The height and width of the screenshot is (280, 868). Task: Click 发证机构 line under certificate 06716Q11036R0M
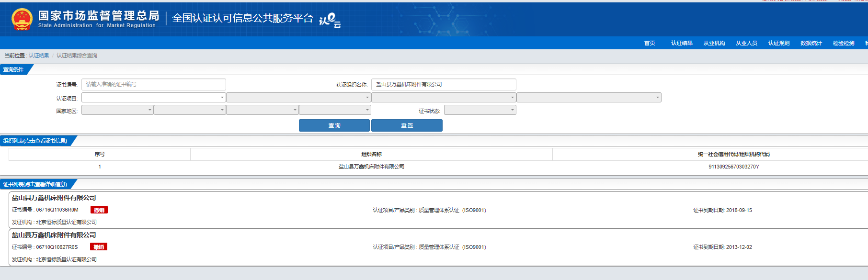click(x=54, y=222)
